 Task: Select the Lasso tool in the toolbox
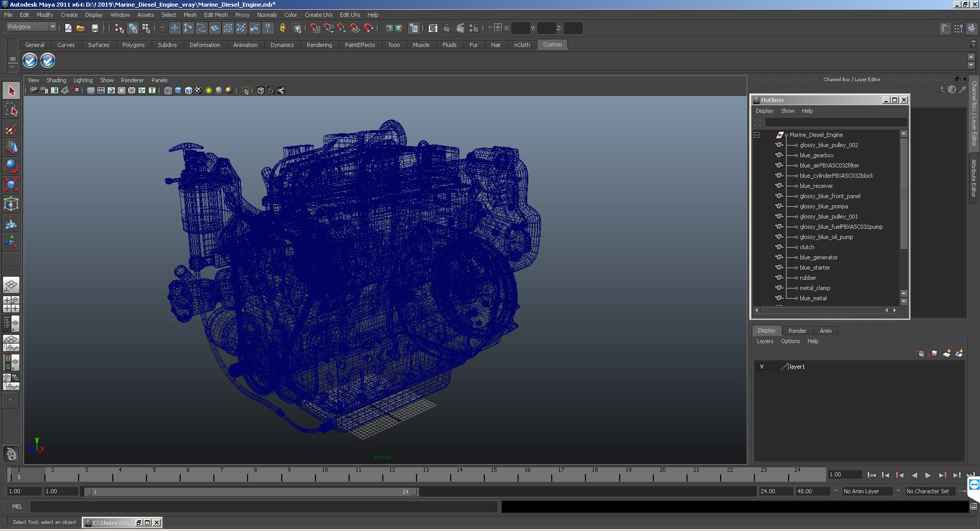pos(11,110)
